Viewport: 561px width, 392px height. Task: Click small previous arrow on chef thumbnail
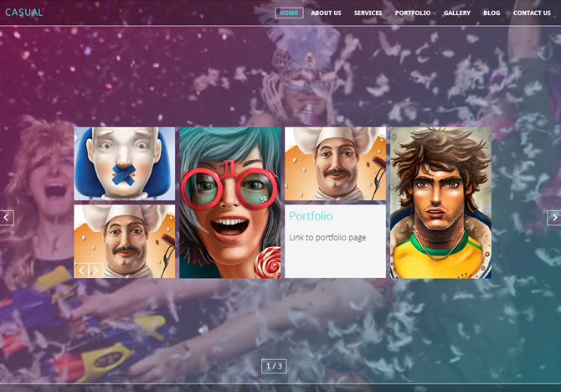81,270
